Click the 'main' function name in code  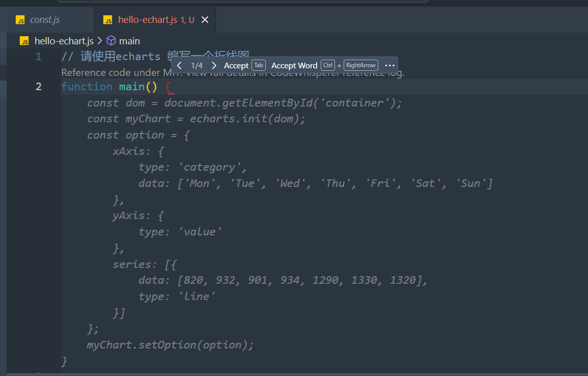132,87
